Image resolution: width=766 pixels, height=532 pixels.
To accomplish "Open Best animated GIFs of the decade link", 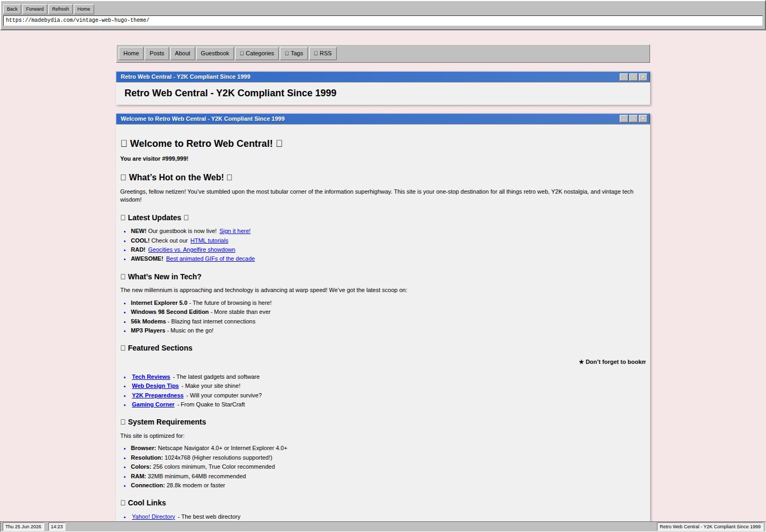I will 210,259.
